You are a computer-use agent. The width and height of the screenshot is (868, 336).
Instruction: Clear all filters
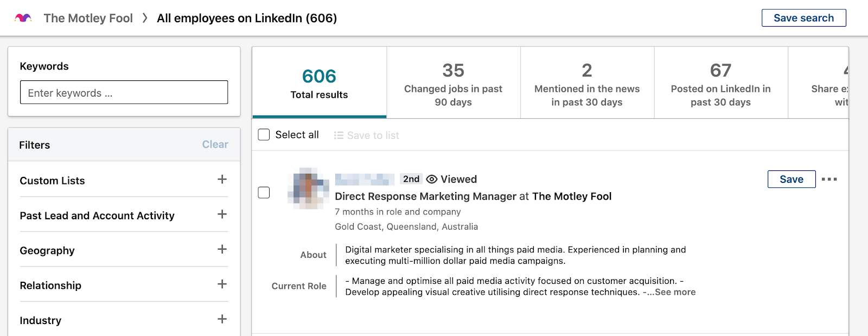[x=215, y=144]
